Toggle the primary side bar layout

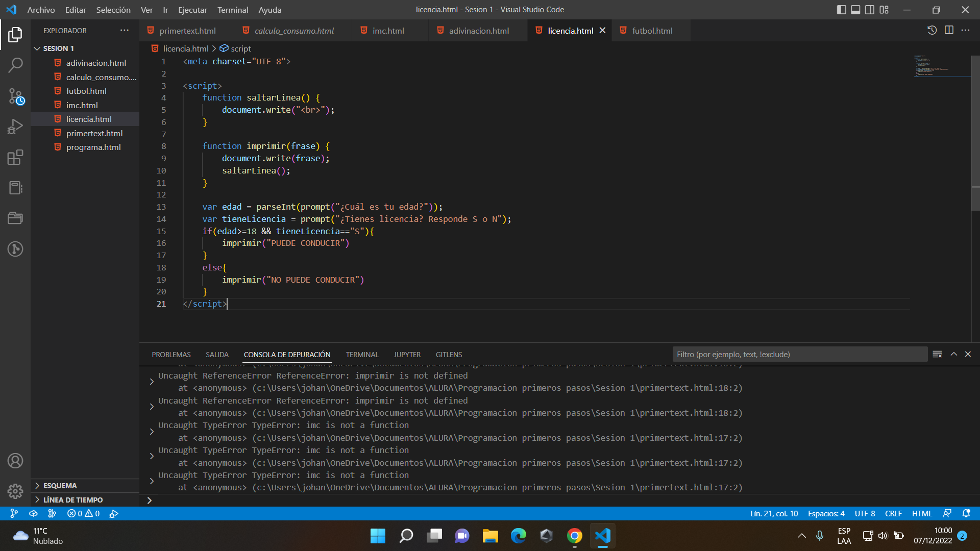point(842,10)
